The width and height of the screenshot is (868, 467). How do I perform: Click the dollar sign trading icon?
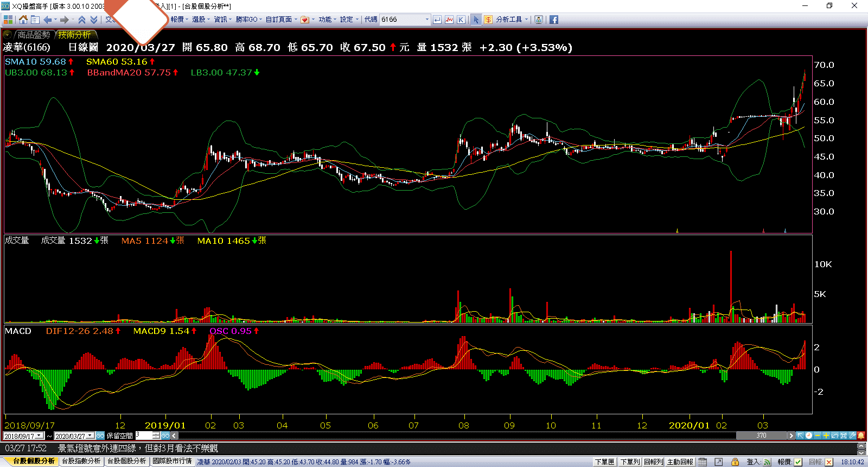coord(488,20)
